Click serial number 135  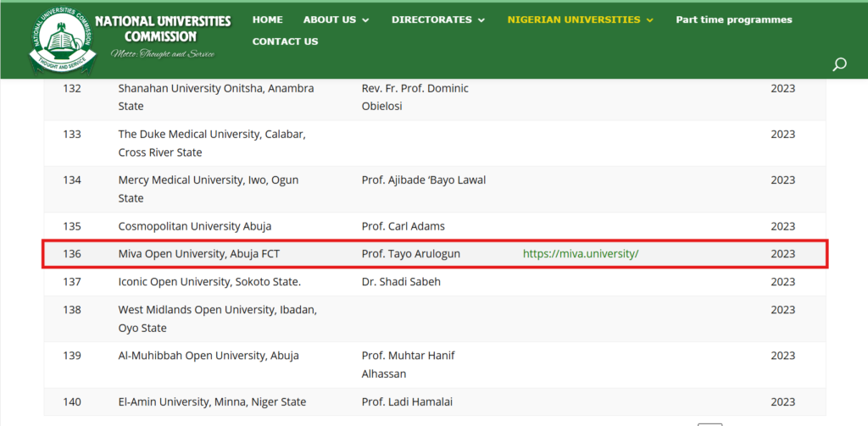pos(71,226)
